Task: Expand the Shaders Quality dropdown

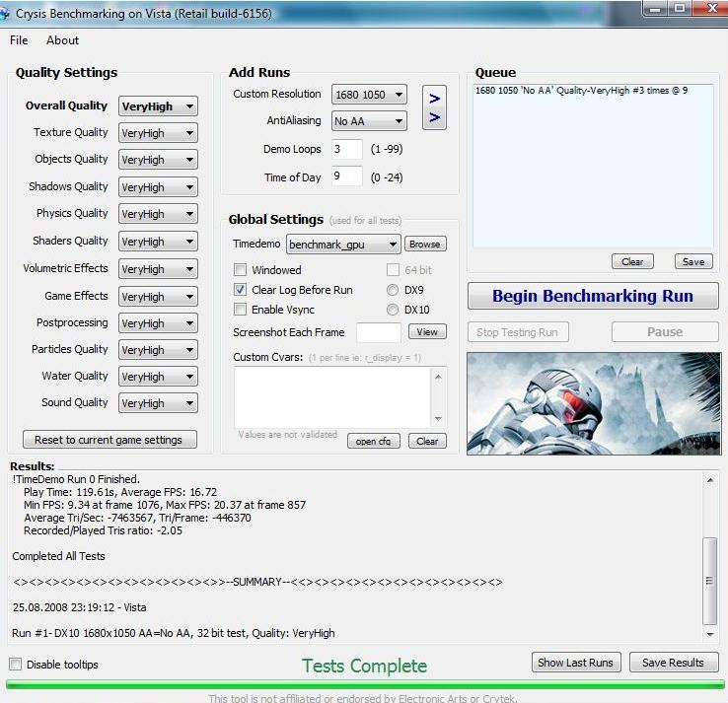Action: point(158,242)
